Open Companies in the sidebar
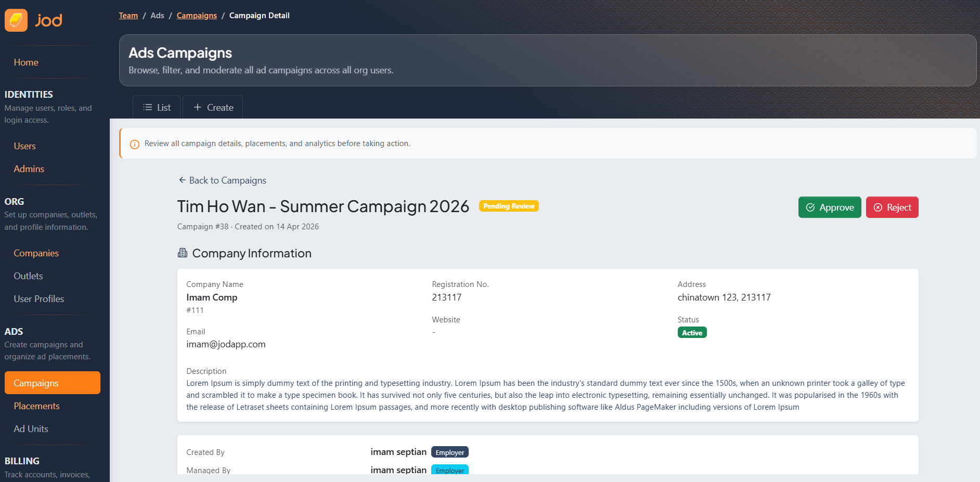The width and height of the screenshot is (980, 482). 36,253
